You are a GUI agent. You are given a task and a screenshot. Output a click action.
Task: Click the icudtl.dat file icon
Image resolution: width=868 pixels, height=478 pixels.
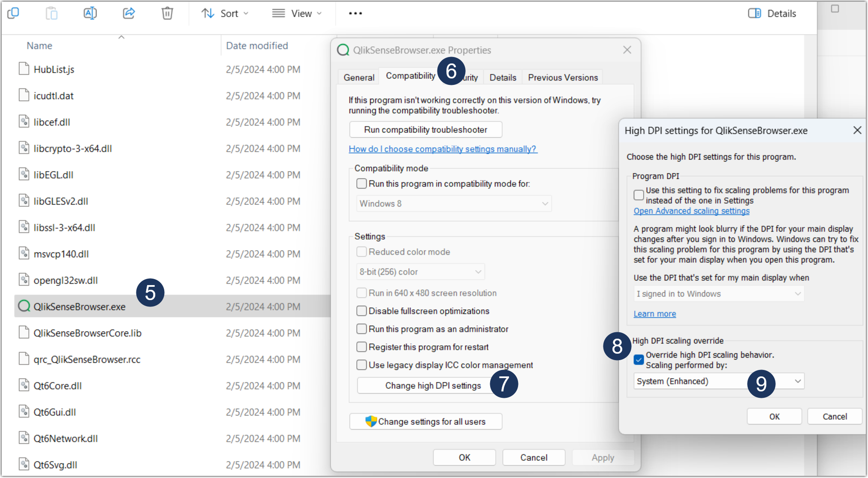point(24,95)
